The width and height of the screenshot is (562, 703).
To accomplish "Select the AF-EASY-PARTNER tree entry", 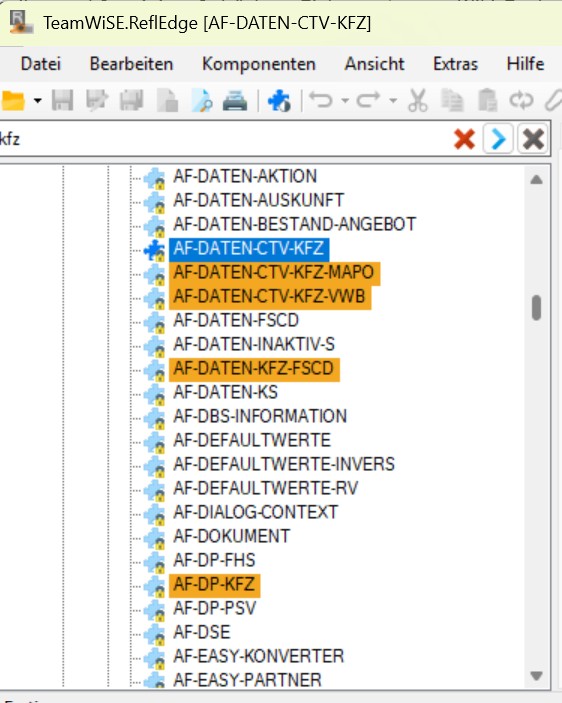I will [x=247, y=680].
